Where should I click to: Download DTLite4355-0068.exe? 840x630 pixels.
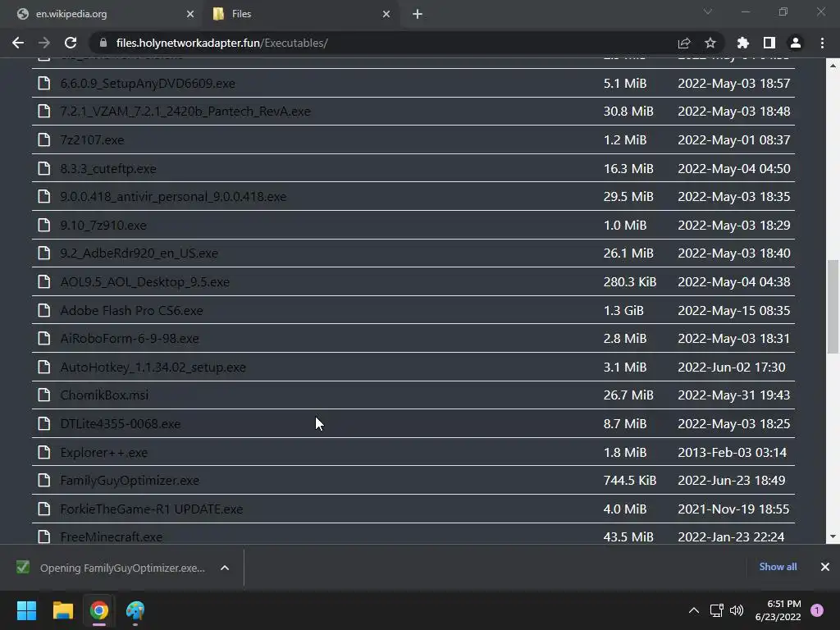[x=120, y=424]
